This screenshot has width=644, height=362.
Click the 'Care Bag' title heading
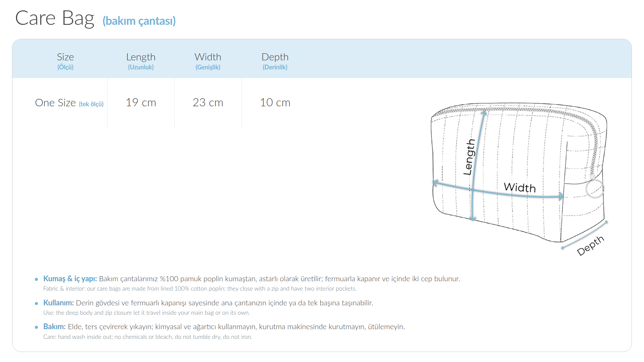coord(55,18)
